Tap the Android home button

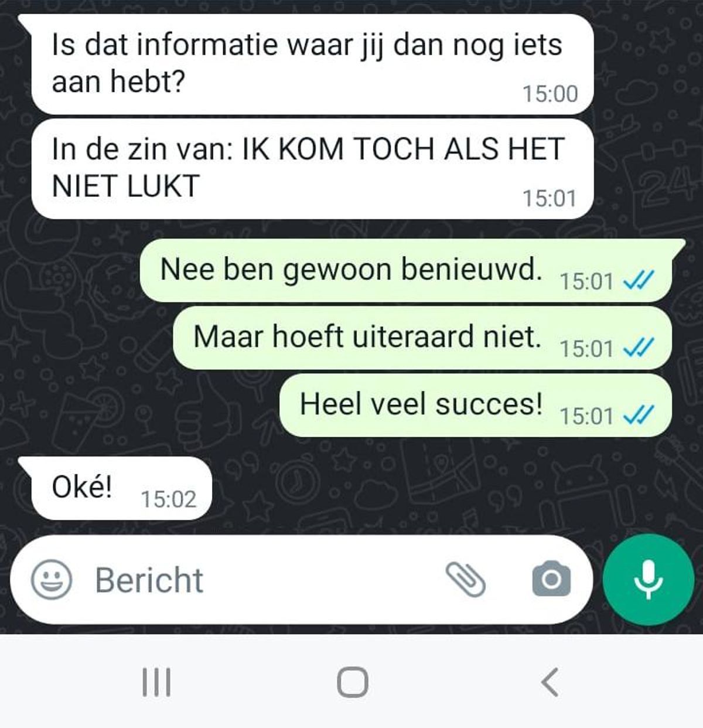(353, 682)
